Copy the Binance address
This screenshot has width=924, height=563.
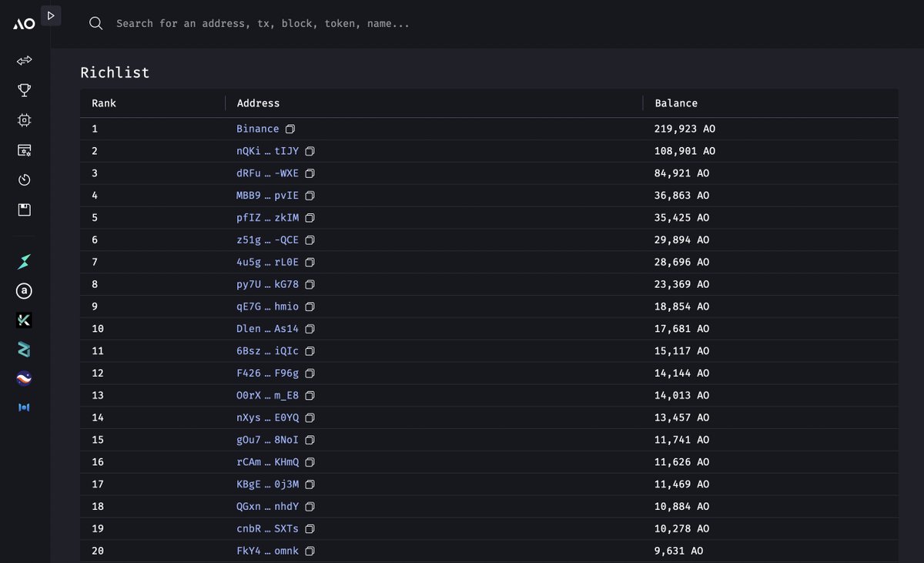coord(290,129)
